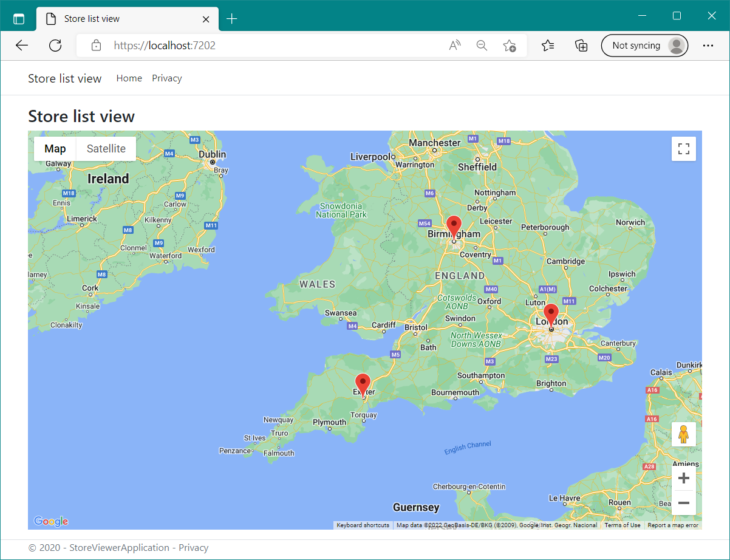Open browser Settings and more menu
This screenshot has height=560, width=730.
pyautogui.click(x=708, y=46)
